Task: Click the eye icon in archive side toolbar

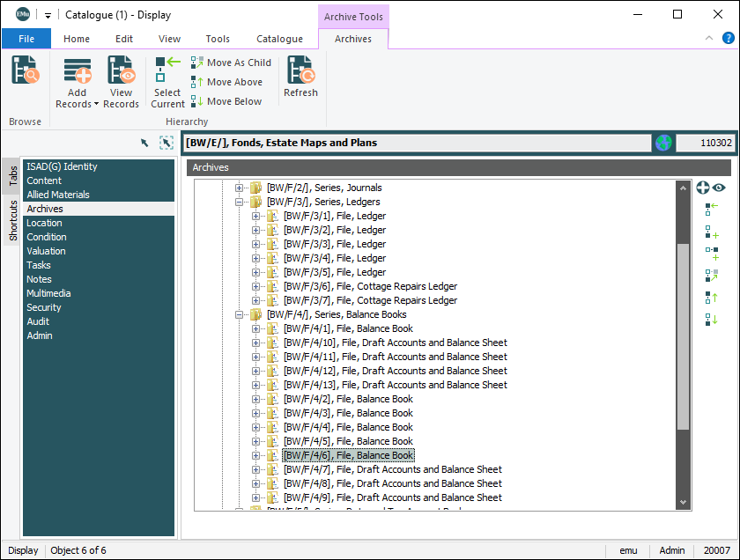Action: [x=720, y=188]
